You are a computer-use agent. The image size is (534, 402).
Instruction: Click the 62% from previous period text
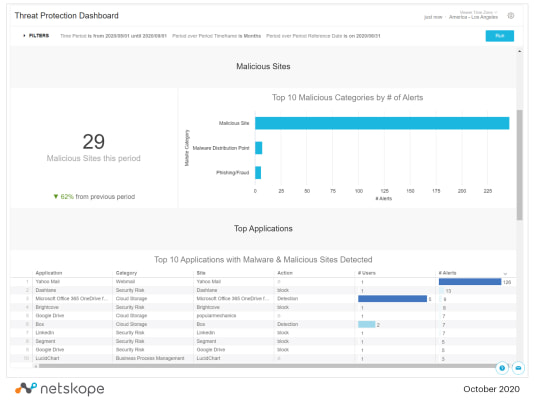94,197
